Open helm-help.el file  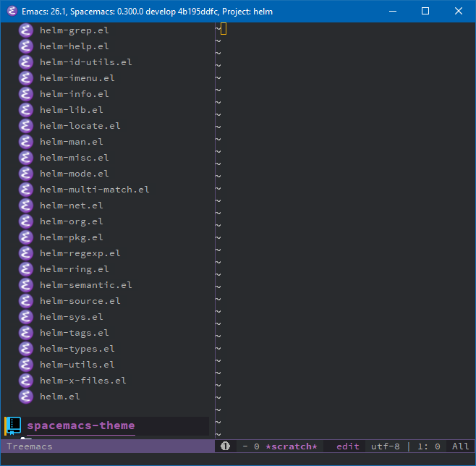(75, 46)
